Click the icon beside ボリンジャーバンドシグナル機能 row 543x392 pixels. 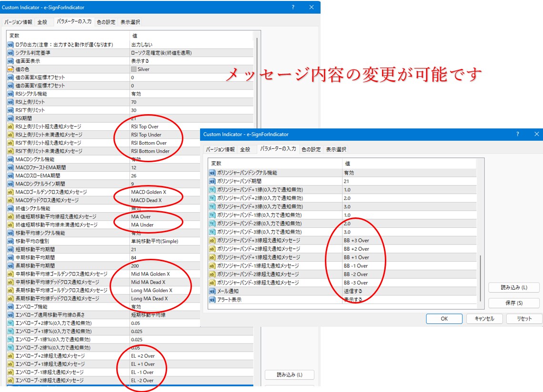point(212,173)
